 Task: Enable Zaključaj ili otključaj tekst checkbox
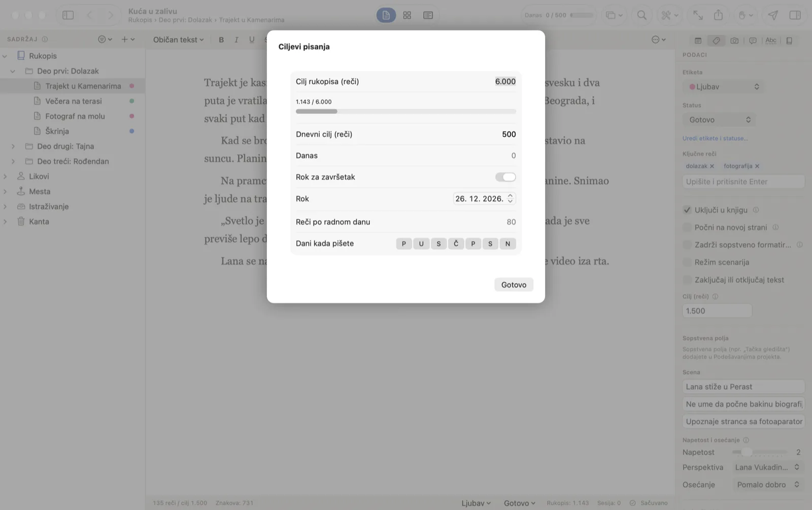coord(687,280)
